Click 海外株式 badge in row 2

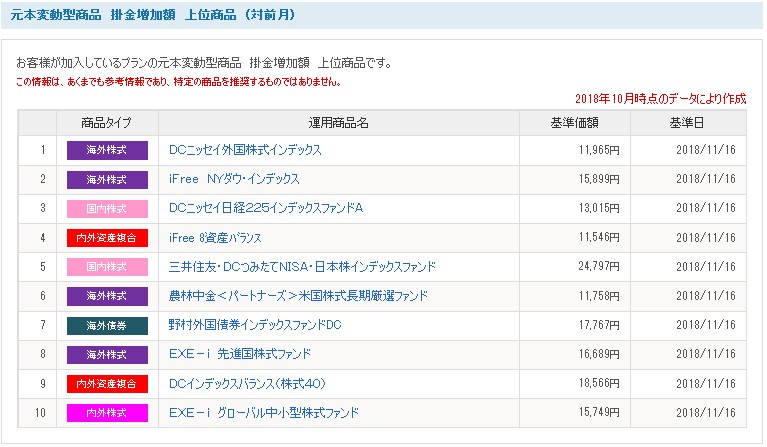[x=107, y=179]
